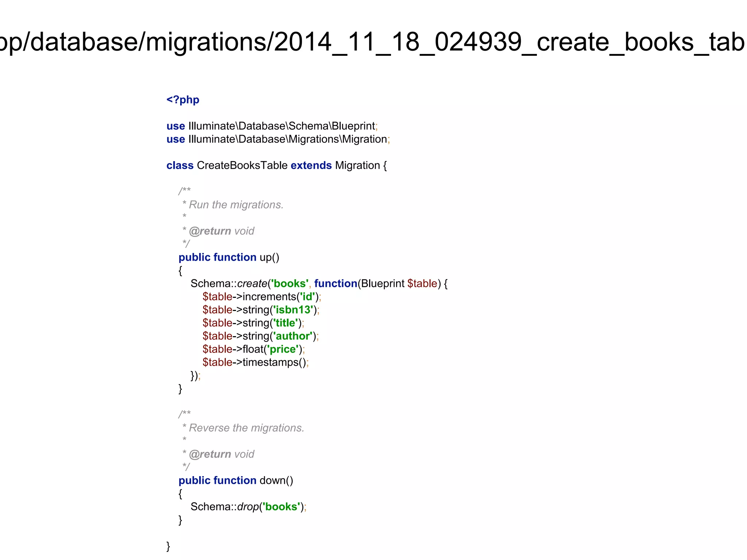Click the "$table->increments('id');" line
Screen dimensions: 747x560
point(262,297)
